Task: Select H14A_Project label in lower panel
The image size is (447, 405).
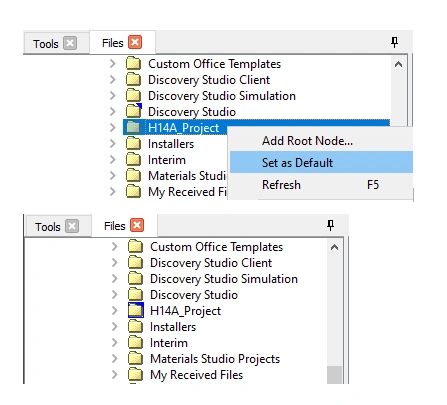Action: pyautogui.click(x=186, y=311)
